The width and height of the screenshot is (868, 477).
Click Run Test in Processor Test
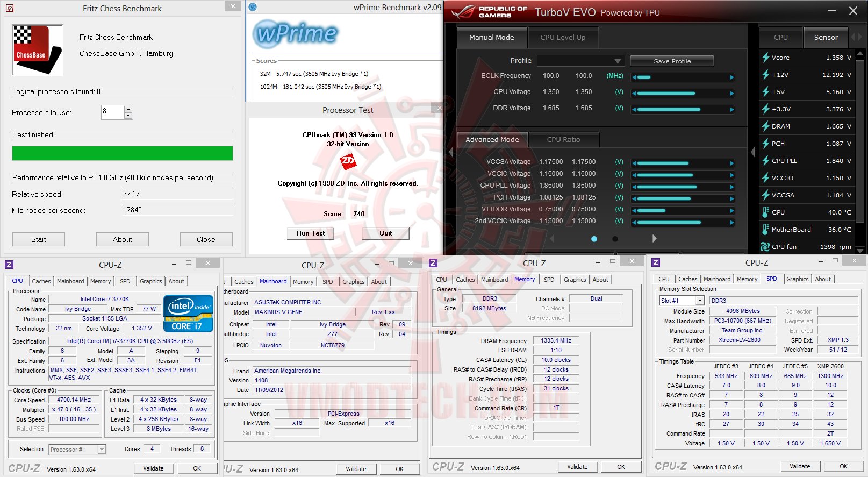point(311,233)
